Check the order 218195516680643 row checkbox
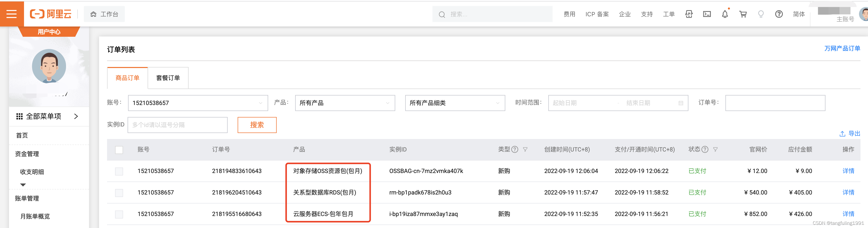Viewport: 868px width, 228px height. (119, 214)
